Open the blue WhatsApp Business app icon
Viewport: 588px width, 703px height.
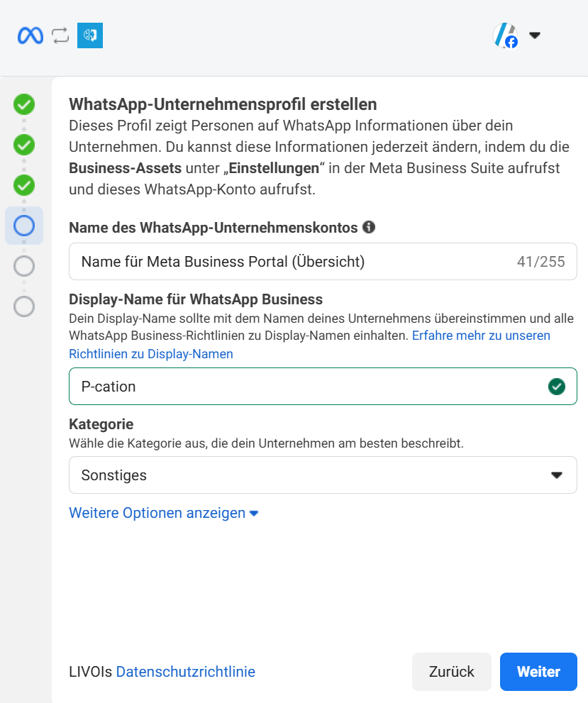point(89,35)
